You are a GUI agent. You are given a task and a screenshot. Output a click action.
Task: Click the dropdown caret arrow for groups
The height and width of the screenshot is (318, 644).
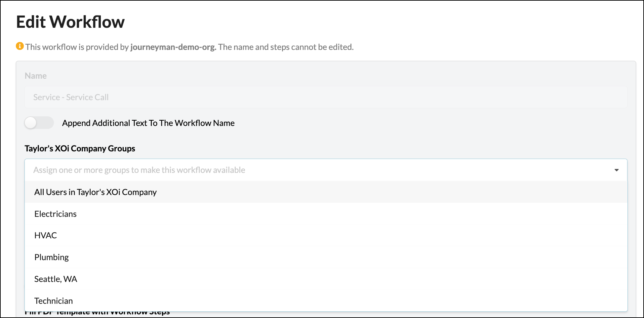pyautogui.click(x=616, y=170)
